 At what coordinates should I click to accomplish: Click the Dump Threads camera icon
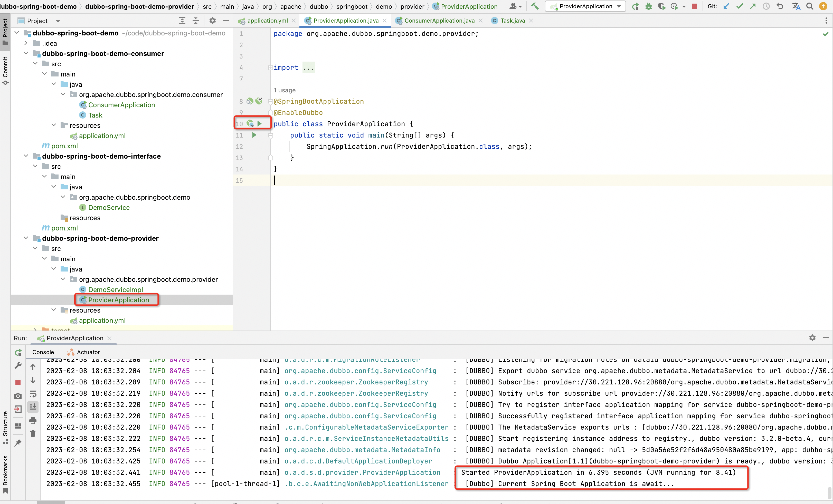[18, 395]
